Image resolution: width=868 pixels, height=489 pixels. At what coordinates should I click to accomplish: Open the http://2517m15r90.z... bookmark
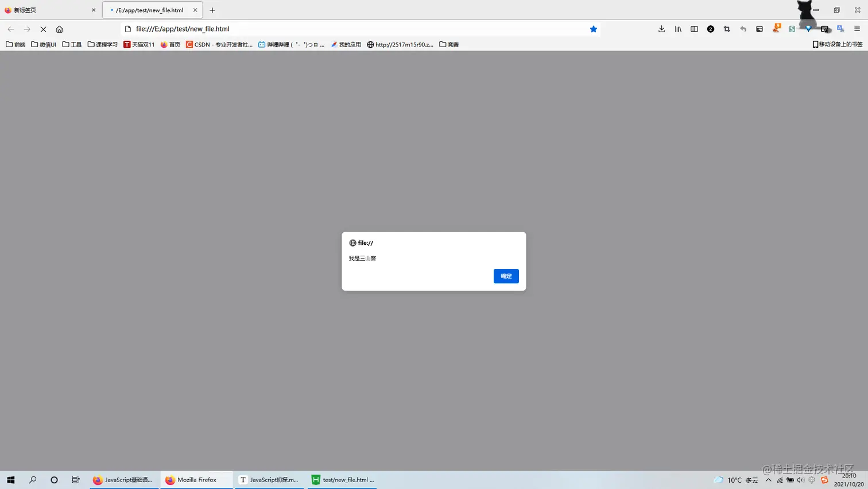[400, 44]
